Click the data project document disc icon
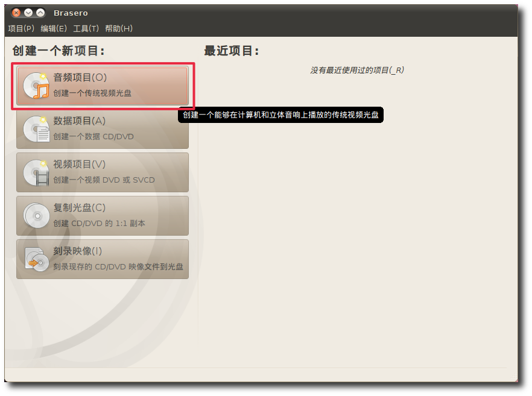532x396 pixels. 36,129
